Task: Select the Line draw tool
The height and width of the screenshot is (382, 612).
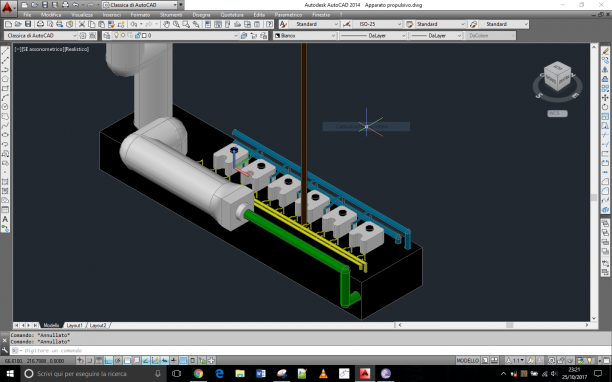Action: point(5,51)
